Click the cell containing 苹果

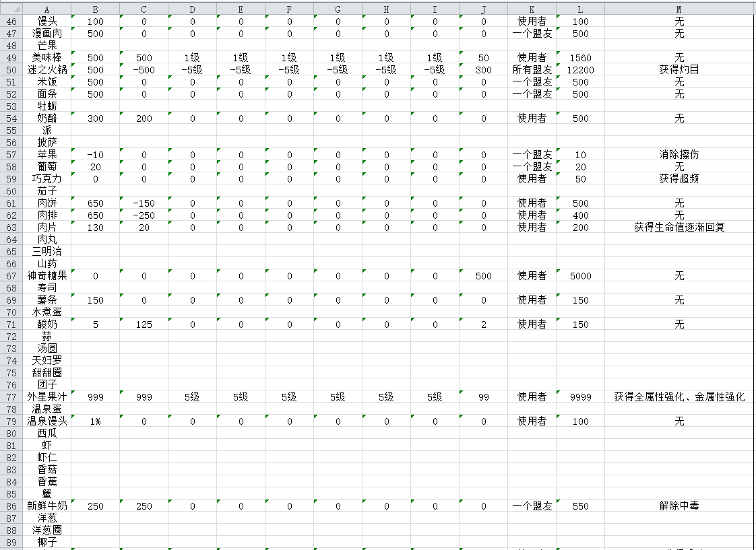[46, 155]
